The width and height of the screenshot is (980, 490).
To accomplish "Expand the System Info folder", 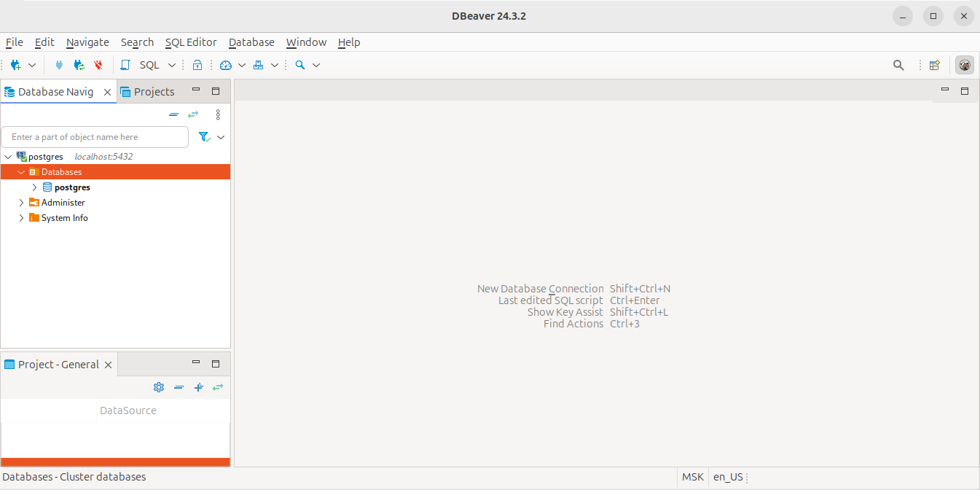I will 21,218.
